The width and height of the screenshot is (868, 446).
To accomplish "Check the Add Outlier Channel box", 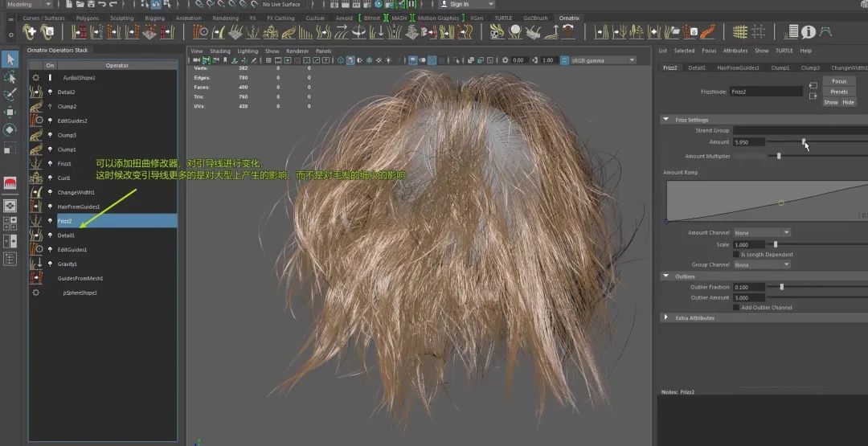I will [735, 307].
